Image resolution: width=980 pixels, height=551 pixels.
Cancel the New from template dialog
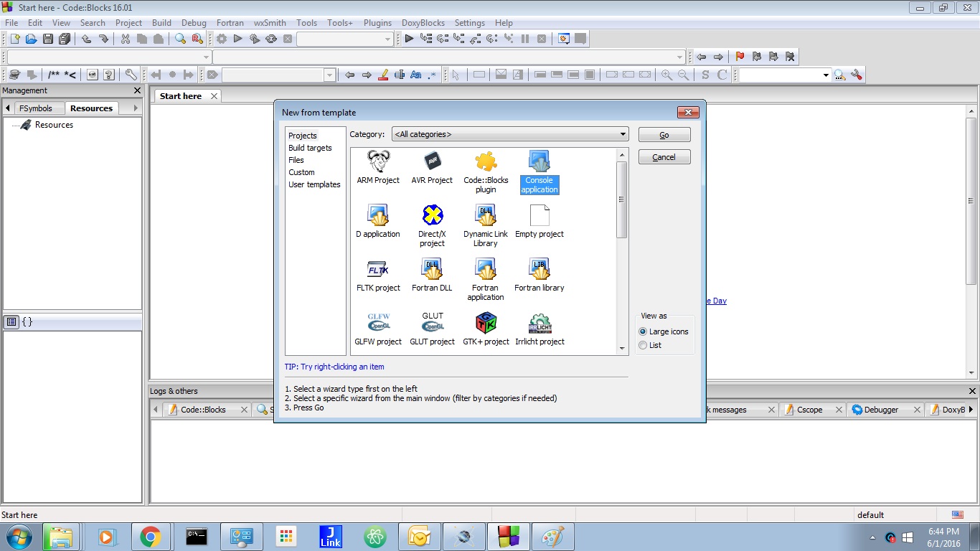pyautogui.click(x=663, y=156)
